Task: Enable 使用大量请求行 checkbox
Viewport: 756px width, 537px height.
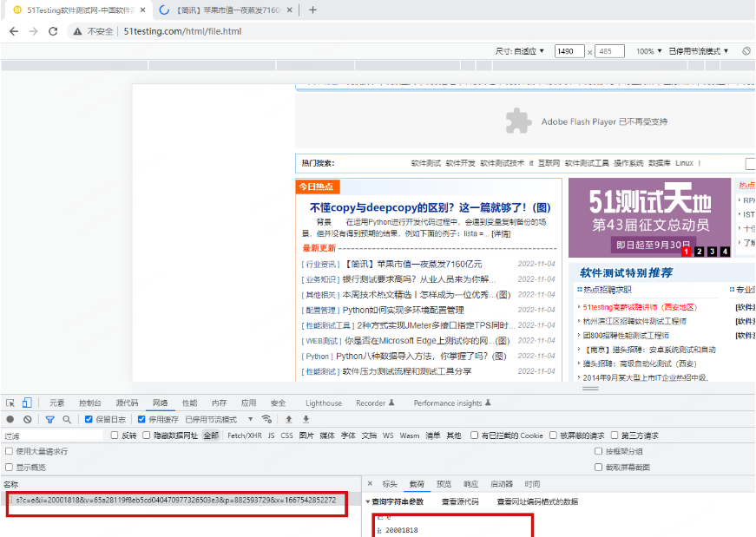Action: 10,451
